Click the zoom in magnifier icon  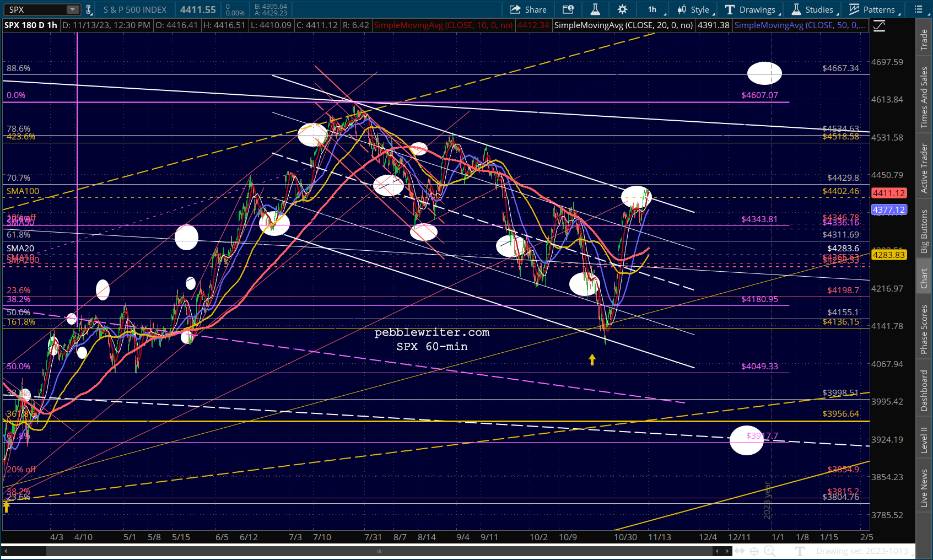tap(769, 551)
